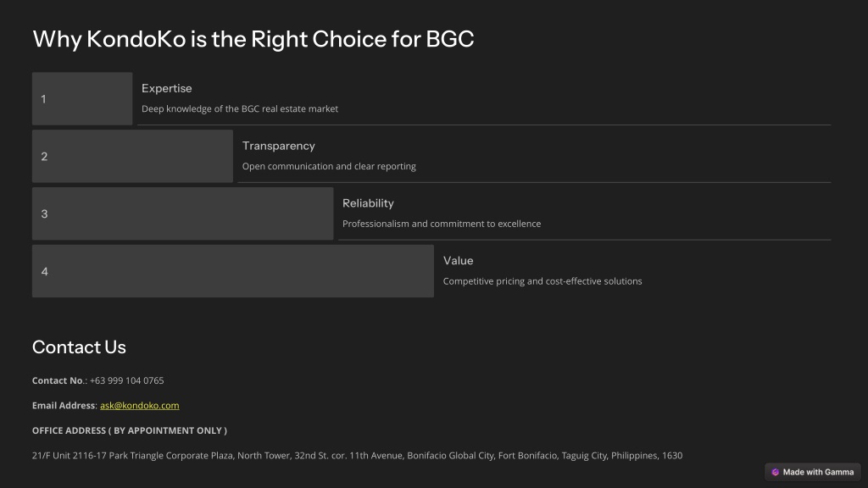
Task: Click the Made with Gamma badge
Action: click(813, 472)
